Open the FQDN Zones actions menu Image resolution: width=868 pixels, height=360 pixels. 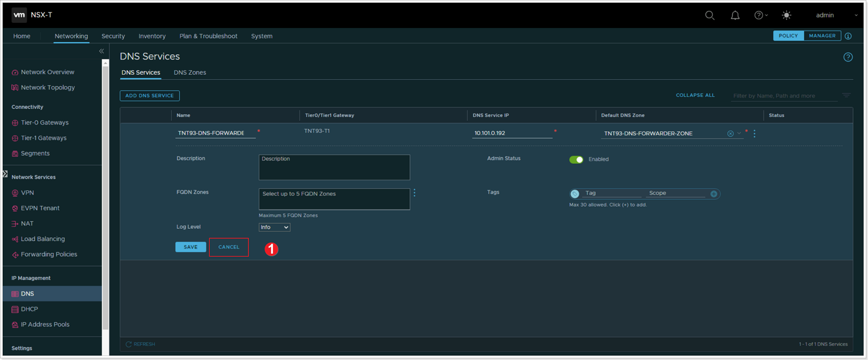(415, 193)
